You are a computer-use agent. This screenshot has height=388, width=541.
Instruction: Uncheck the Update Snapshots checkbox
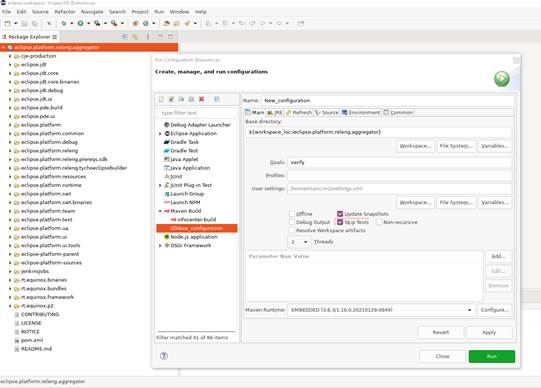pos(340,214)
